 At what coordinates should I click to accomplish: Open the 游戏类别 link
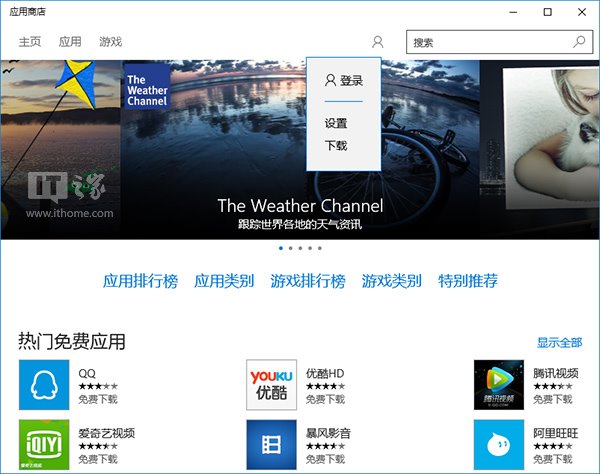[391, 281]
